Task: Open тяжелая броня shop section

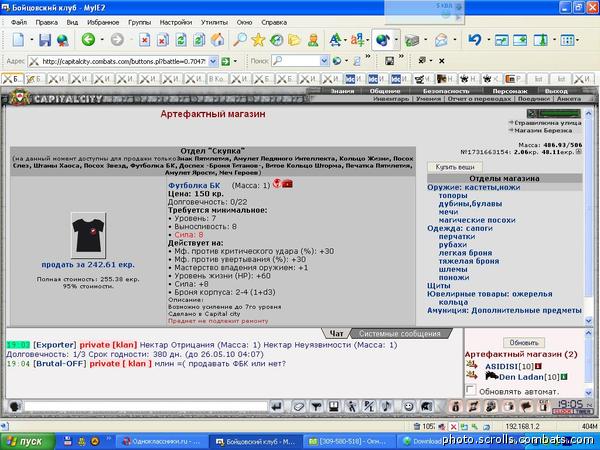Action: [x=469, y=261]
